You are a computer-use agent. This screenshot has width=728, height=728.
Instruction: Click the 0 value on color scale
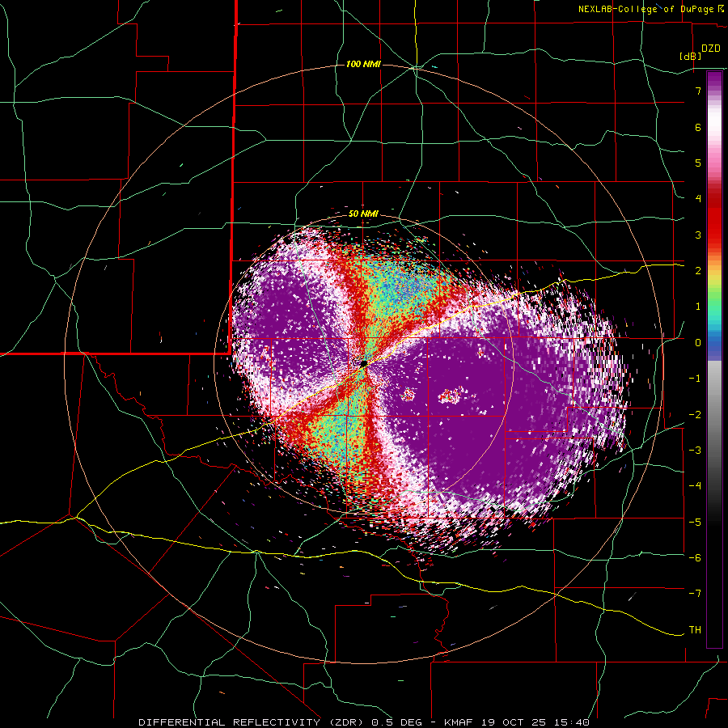pyautogui.click(x=698, y=343)
